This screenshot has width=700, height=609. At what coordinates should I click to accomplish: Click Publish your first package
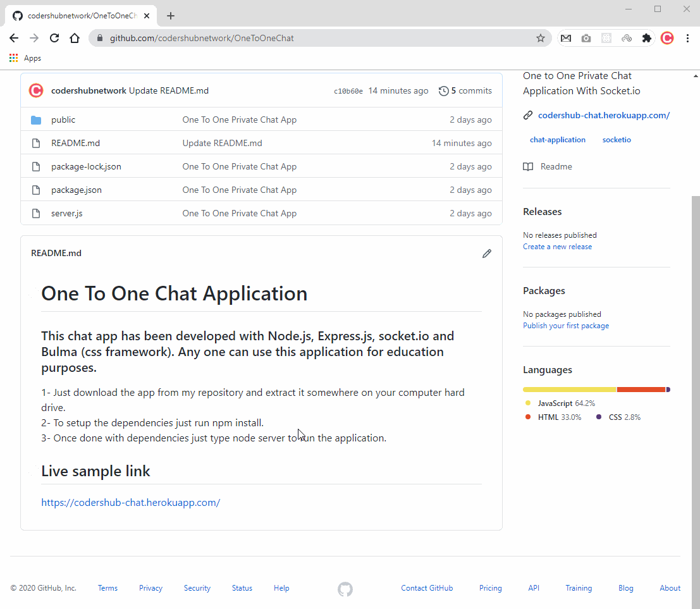(565, 326)
